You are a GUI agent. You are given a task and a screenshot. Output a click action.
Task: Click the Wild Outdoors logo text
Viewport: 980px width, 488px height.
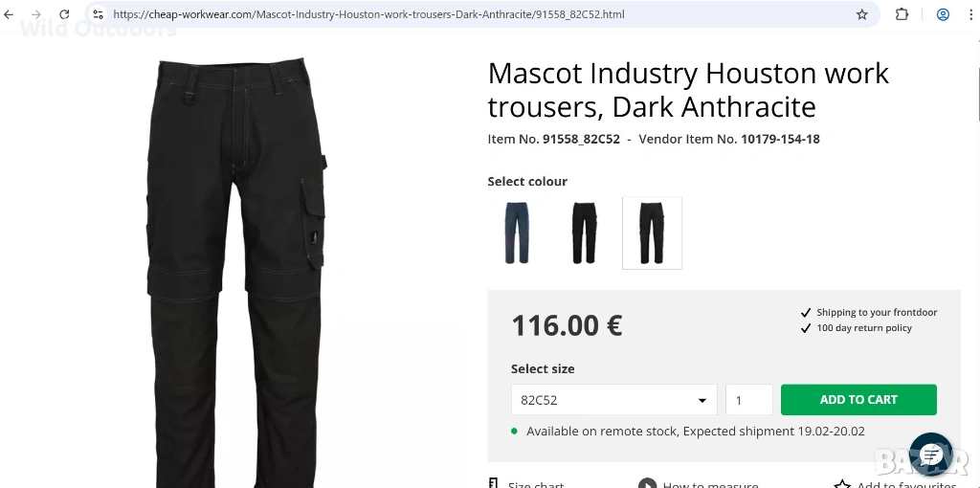(99, 30)
